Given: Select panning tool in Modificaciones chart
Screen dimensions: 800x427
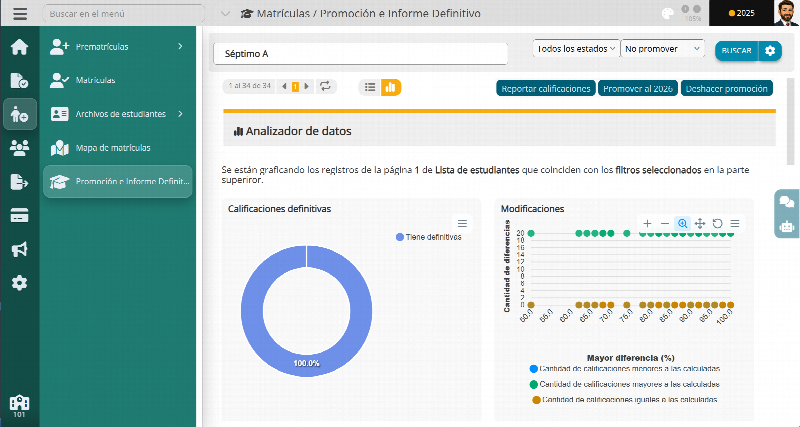Looking at the screenshot, I should click(x=700, y=223).
